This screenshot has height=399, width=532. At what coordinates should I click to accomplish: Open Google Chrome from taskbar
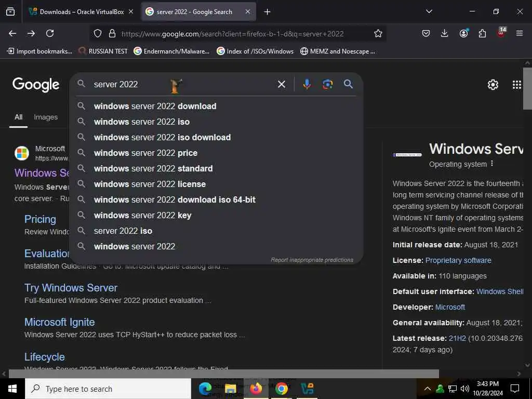[281, 389]
